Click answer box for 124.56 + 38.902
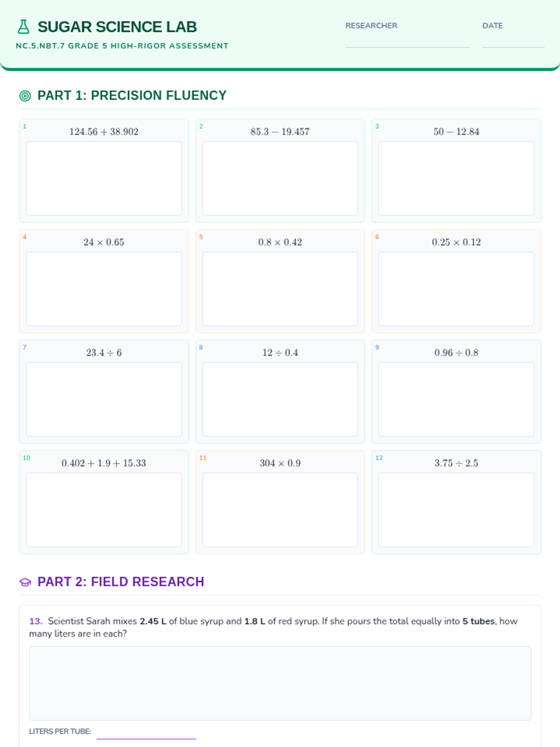This screenshot has height=747, width=560. (x=104, y=178)
